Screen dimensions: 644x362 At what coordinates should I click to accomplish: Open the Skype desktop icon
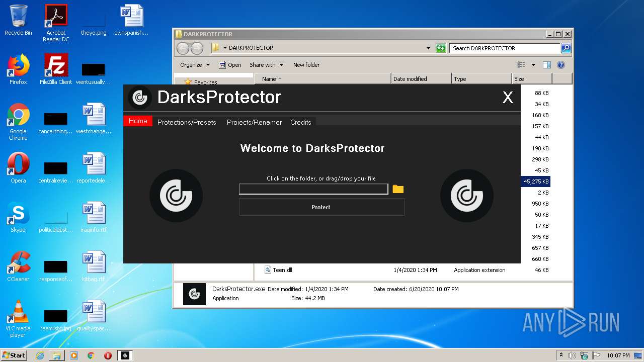[18, 217]
